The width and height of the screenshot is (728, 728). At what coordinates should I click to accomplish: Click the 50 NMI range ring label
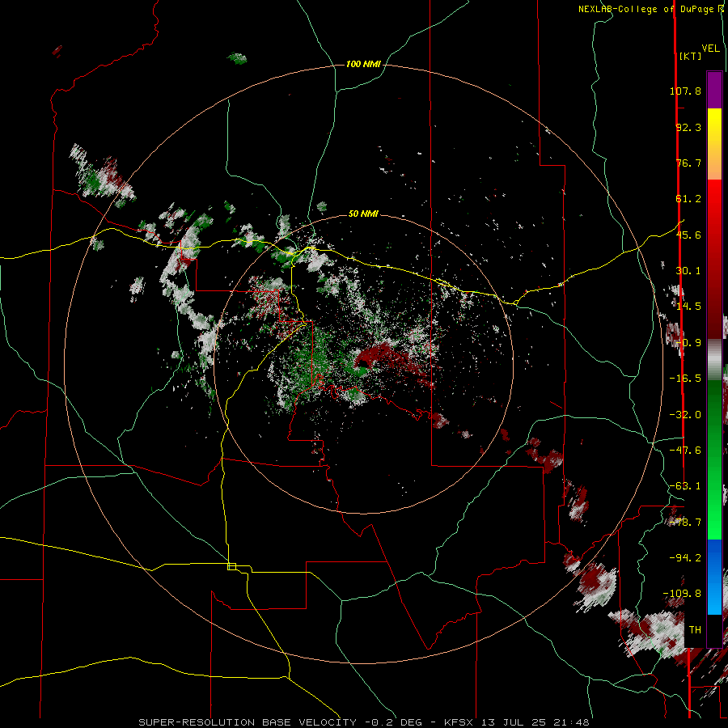[363, 214]
